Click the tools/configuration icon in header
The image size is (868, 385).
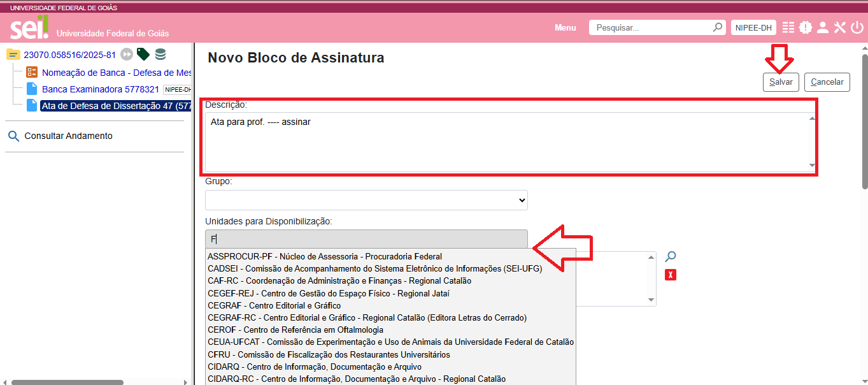[839, 27]
